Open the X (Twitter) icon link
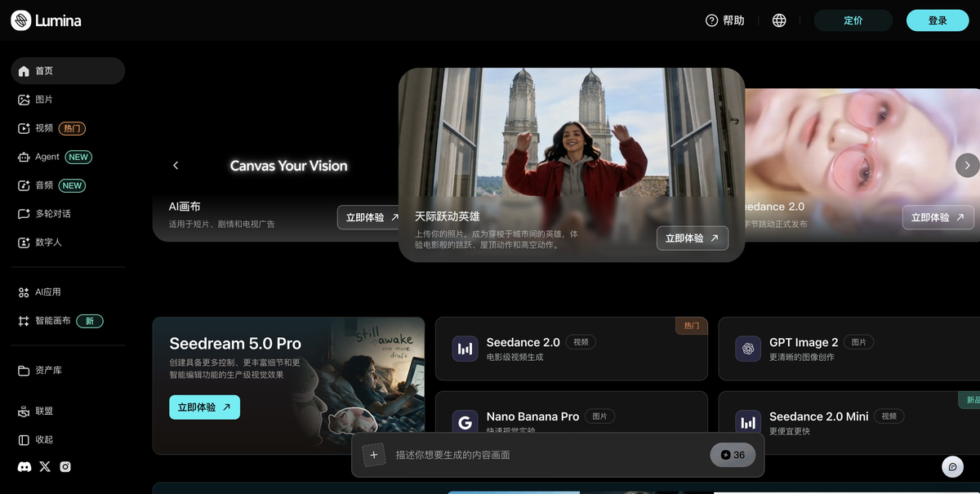 click(45, 467)
